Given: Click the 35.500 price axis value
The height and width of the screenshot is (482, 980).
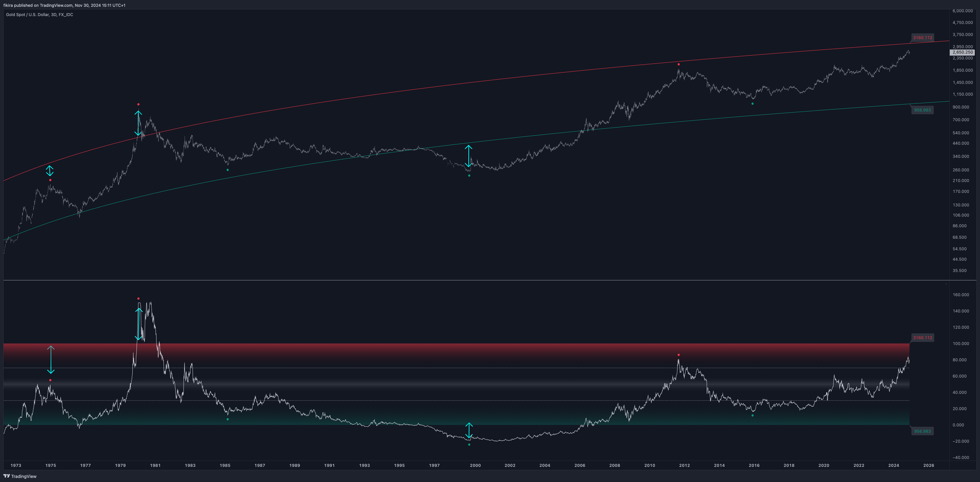Looking at the screenshot, I should 959,271.
